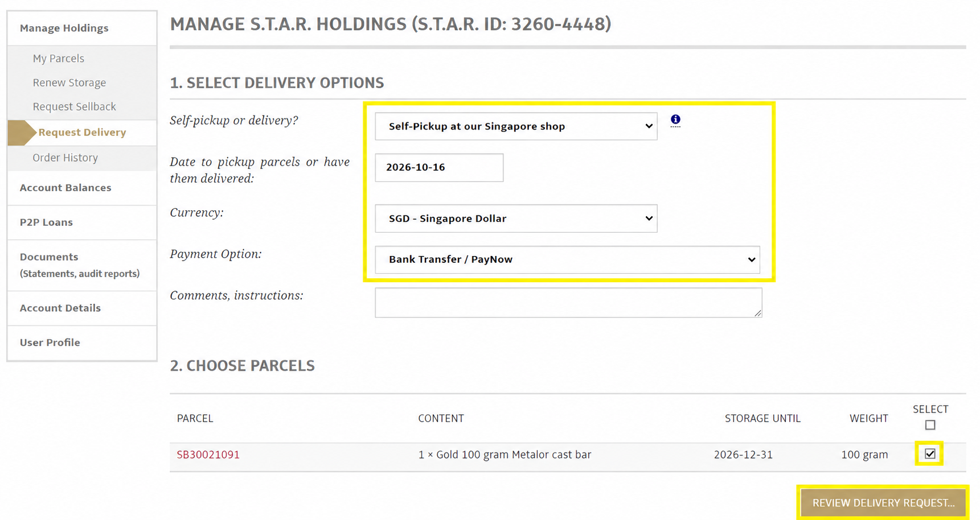Click the Review Delivery Request button

883,502
